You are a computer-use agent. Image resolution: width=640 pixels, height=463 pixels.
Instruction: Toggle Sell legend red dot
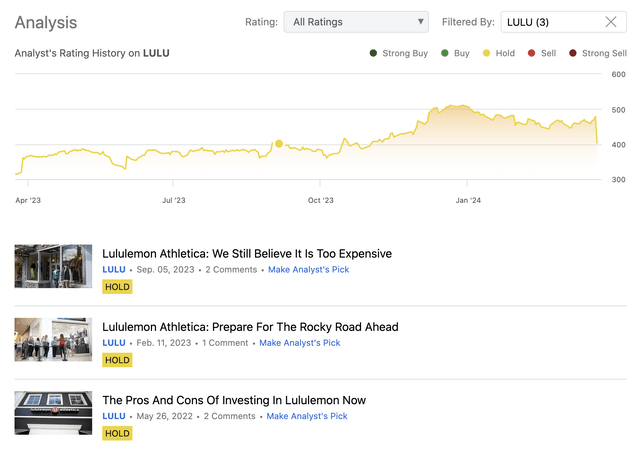click(x=531, y=53)
